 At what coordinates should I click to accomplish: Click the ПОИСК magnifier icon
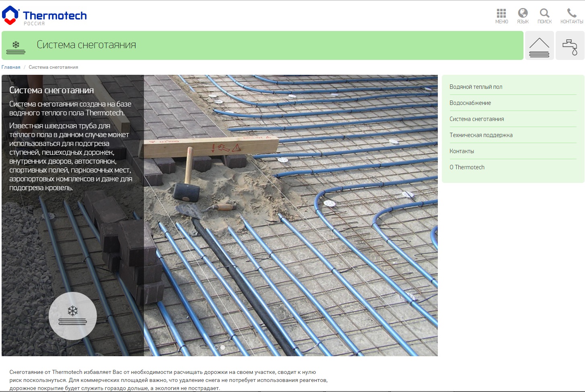coord(544,16)
